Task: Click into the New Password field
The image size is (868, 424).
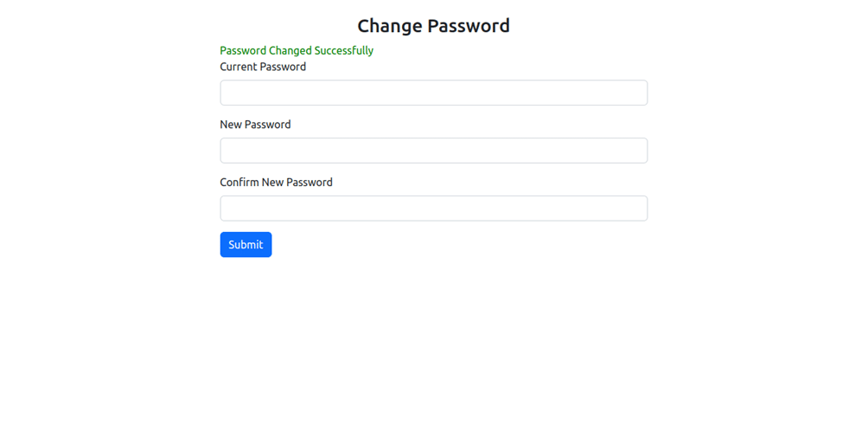Action: pos(433,151)
